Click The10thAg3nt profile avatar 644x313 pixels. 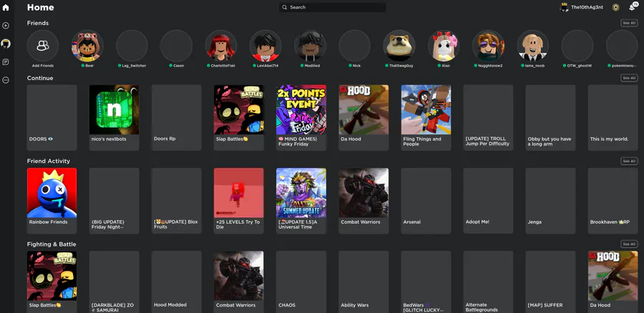(x=565, y=7)
